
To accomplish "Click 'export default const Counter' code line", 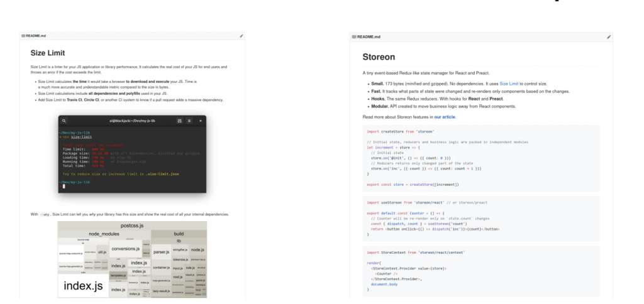I will coord(406,214).
